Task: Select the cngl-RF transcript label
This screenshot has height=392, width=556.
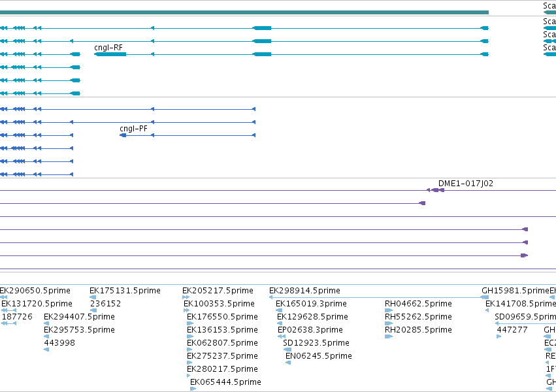Action: point(108,48)
